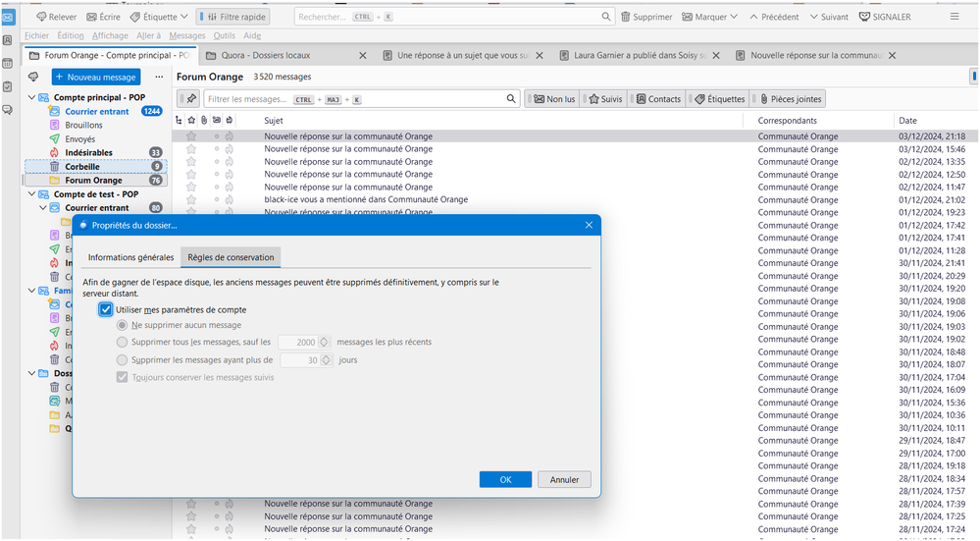Select Courrier entrant with 1244 unread
Viewport: 980px width, 541px height.
(95, 111)
